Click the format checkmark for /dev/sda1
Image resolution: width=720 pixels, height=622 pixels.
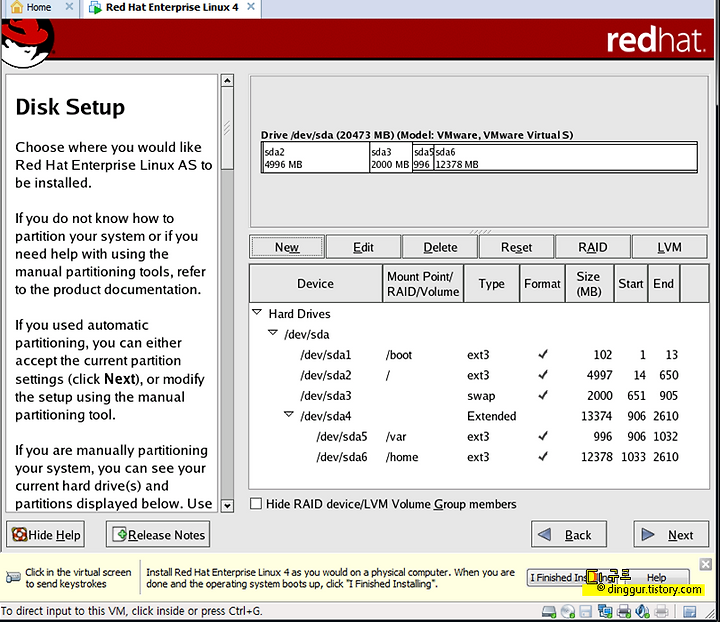(x=543, y=354)
